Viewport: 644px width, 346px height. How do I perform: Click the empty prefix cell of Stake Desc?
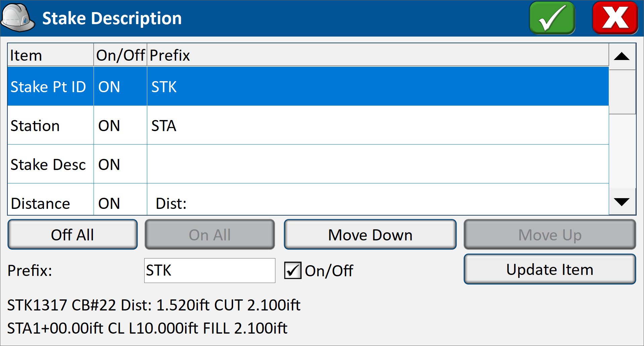pos(378,164)
